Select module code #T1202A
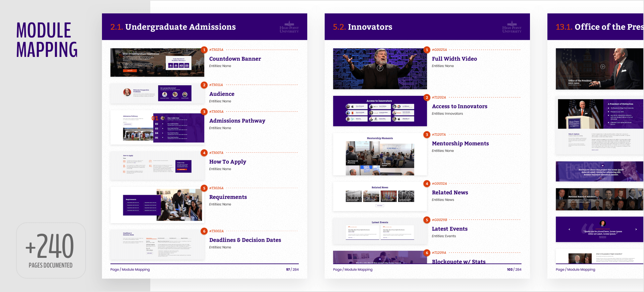Viewport: 644px width, 292px height. pos(439,98)
